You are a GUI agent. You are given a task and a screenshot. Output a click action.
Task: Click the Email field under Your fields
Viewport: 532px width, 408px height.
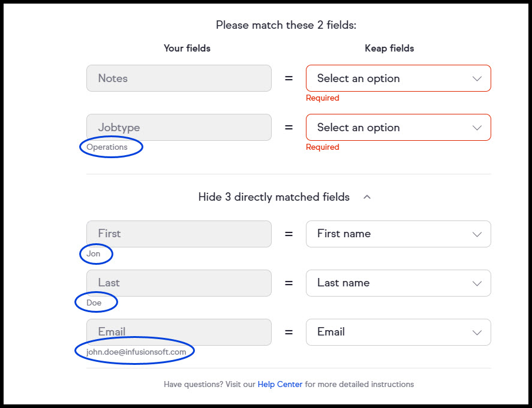pyautogui.click(x=179, y=332)
